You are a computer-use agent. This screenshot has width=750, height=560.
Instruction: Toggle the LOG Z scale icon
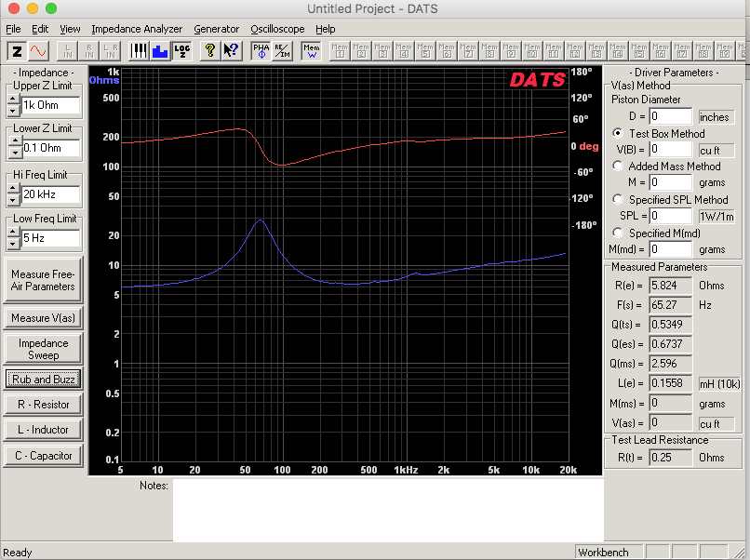(181, 50)
